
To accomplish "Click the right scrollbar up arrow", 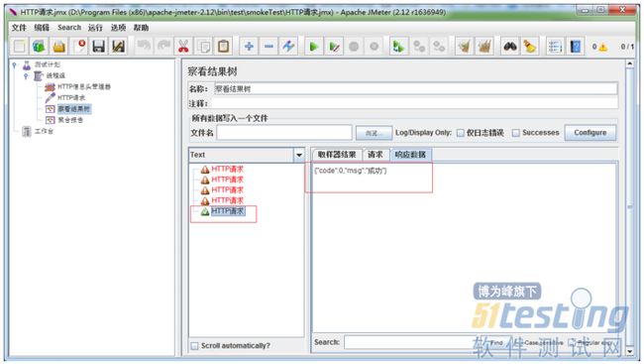I will (x=629, y=63).
